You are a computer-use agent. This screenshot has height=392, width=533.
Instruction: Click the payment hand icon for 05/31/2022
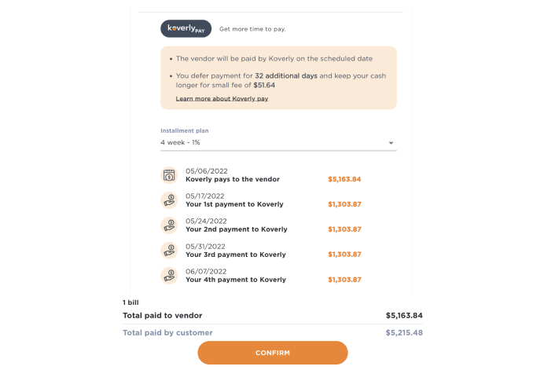click(169, 251)
